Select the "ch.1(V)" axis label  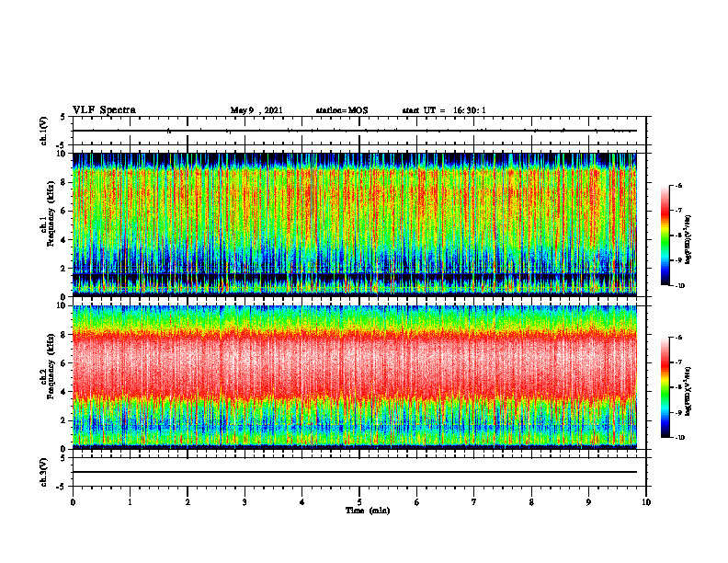click(x=43, y=131)
